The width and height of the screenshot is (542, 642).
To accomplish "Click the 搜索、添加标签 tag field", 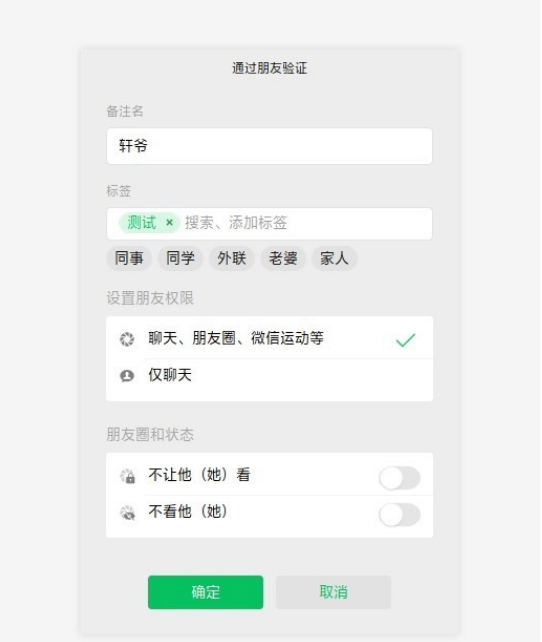I will coord(306,223).
